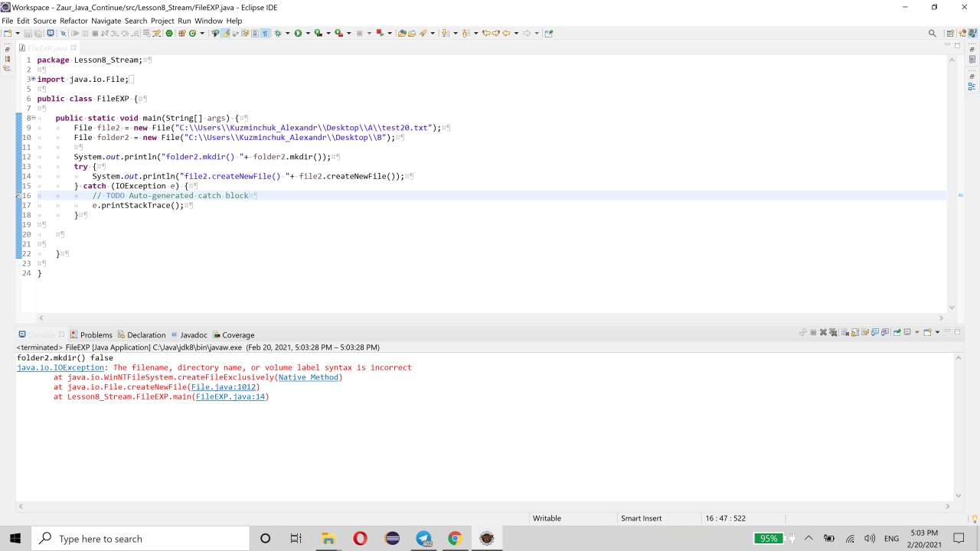Click the green Run button icon
The image size is (980, 551).
298,33
